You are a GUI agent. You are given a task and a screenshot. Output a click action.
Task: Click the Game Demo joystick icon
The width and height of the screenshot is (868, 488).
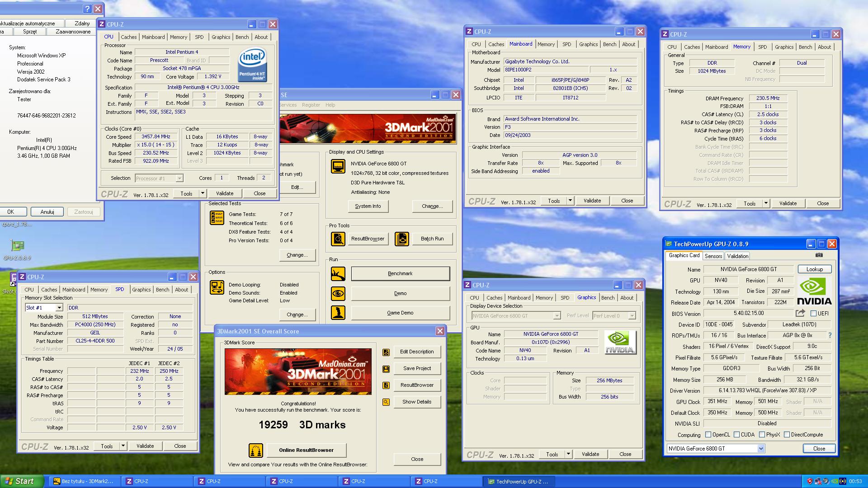point(338,313)
